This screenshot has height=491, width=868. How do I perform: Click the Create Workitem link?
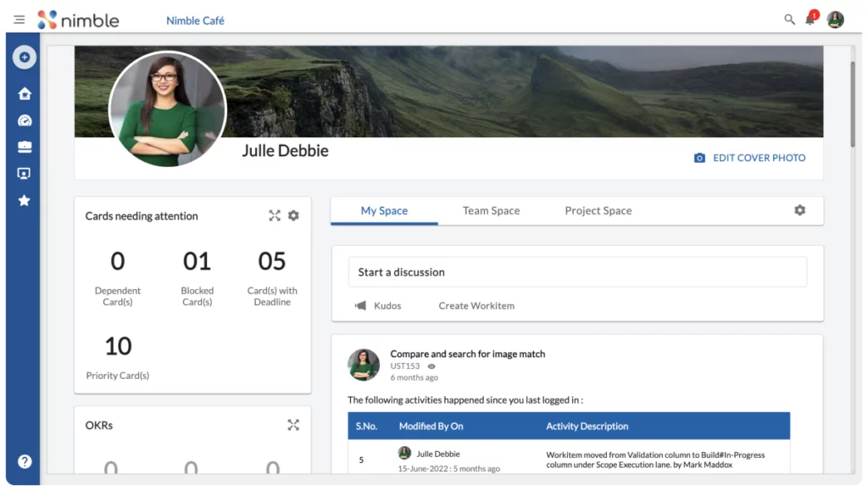click(x=476, y=305)
